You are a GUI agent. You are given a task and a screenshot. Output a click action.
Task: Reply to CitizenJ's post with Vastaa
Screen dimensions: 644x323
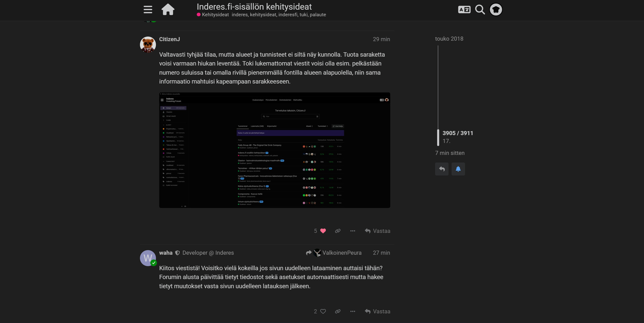pos(378,231)
